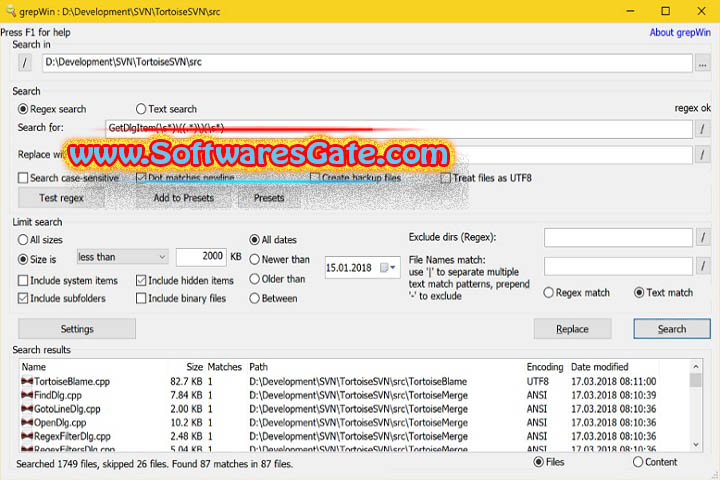This screenshot has height=480, width=720.
Task: Sort results by Size column header
Action: (x=194, y=367)
